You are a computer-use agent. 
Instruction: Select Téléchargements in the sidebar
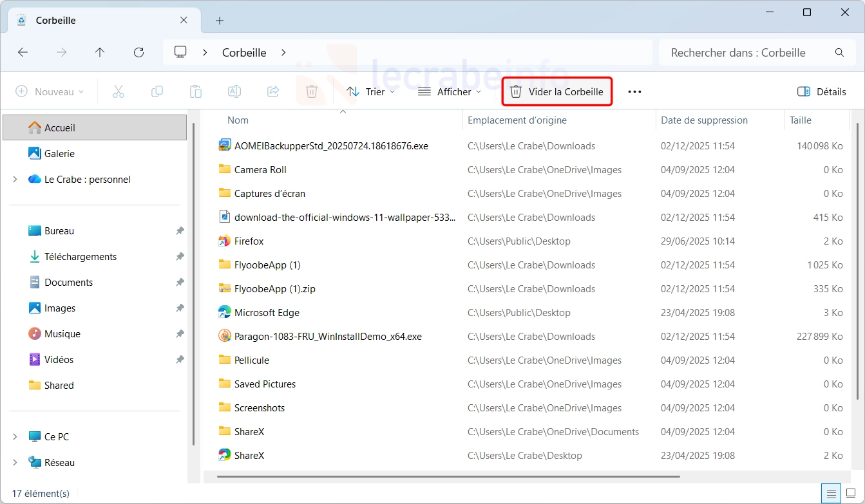coord(80,257)
